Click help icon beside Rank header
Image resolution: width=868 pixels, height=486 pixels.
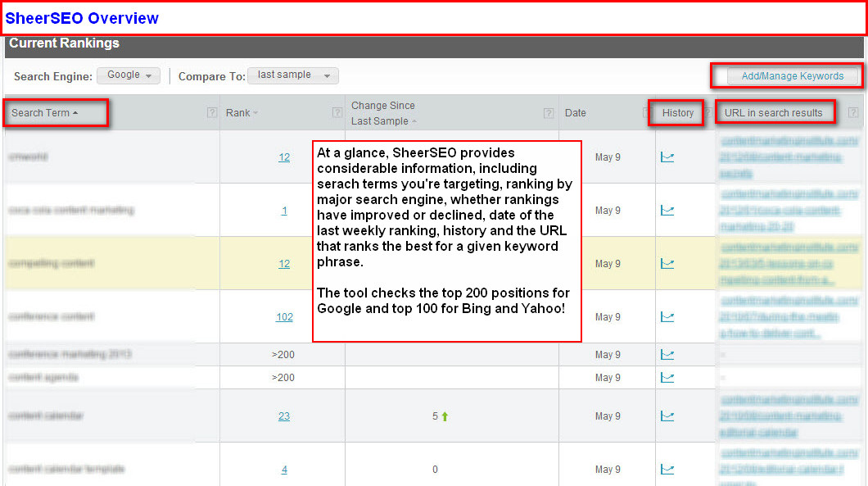pyautogui.click(x=337, y=112)
